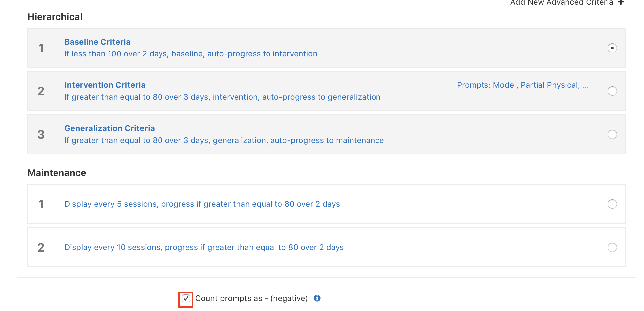Click the Add New Advanced Criteria button
The image size is (644, 311).
coord(562,3)
